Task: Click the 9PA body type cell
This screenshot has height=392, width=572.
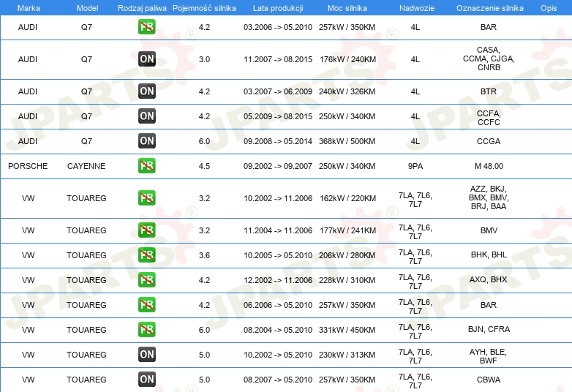Action: pos(415,166)
